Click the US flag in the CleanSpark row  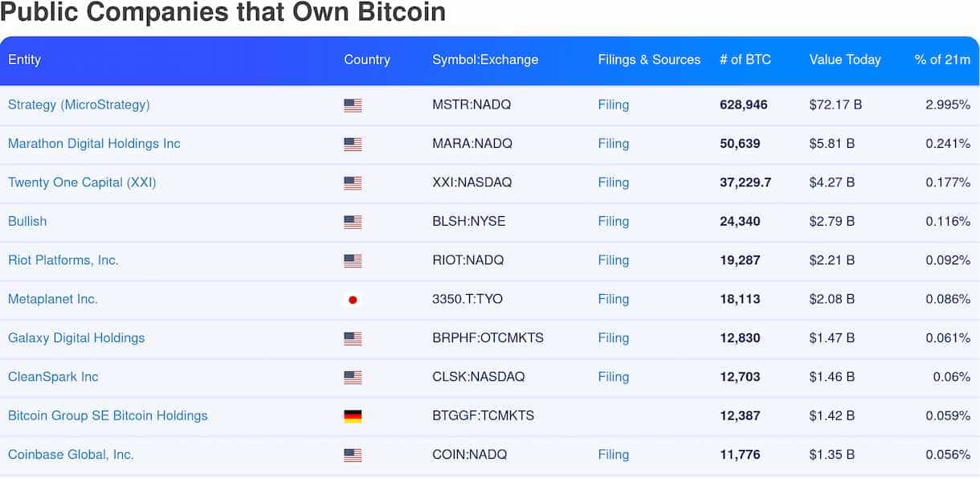click(353, 378)
